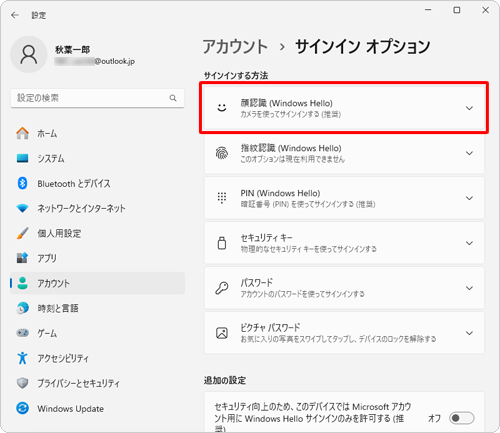Click the Bluetooth icon in sidebar
Screen dimensions: 500x433
click(22, 183)
